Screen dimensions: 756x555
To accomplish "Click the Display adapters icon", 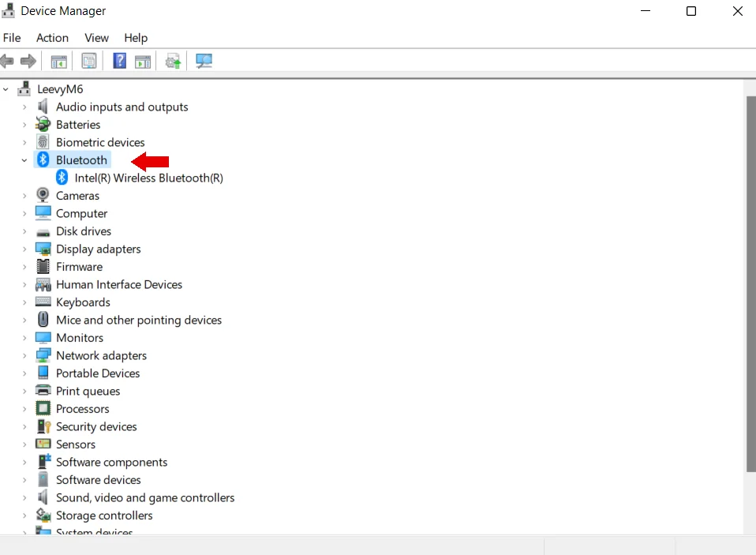I will (43, 249).
